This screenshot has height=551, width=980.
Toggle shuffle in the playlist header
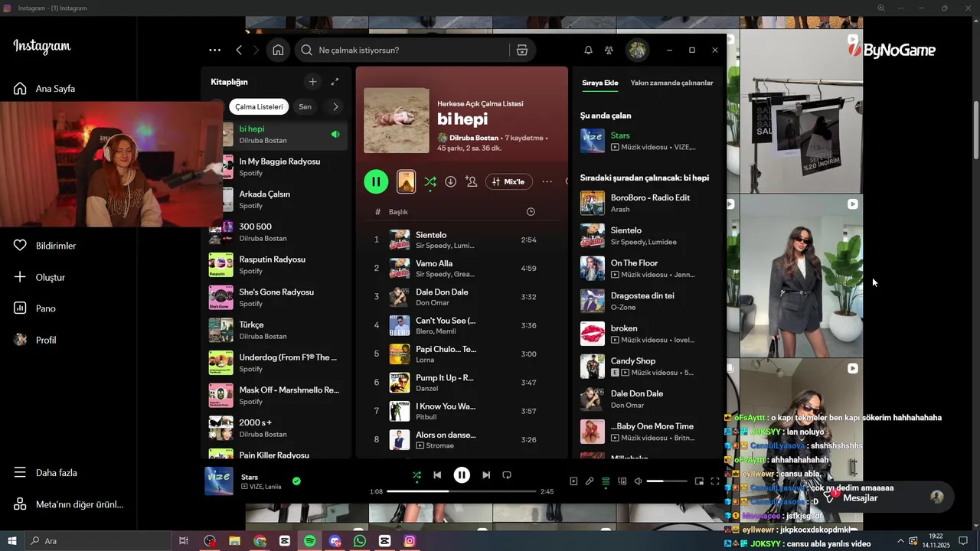pyautogui.click(x=430, y=181)
